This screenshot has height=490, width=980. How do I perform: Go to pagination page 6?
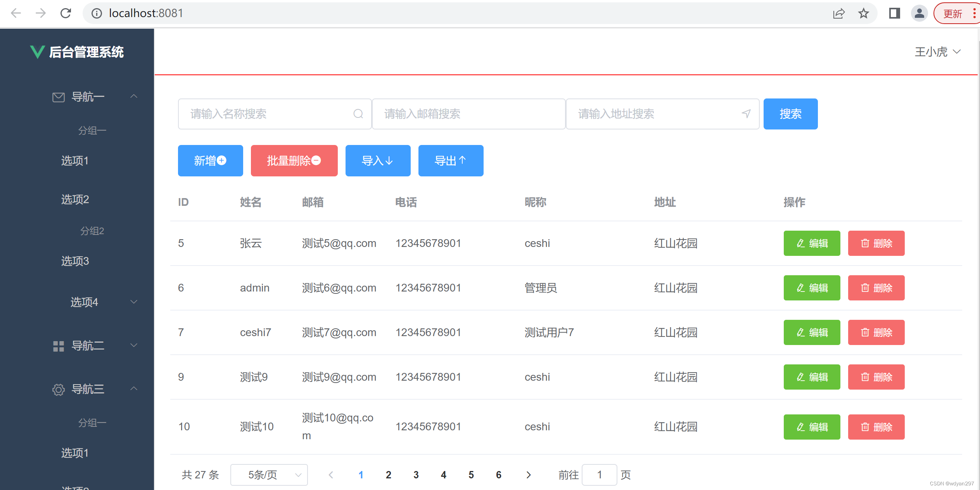point(499,475)
